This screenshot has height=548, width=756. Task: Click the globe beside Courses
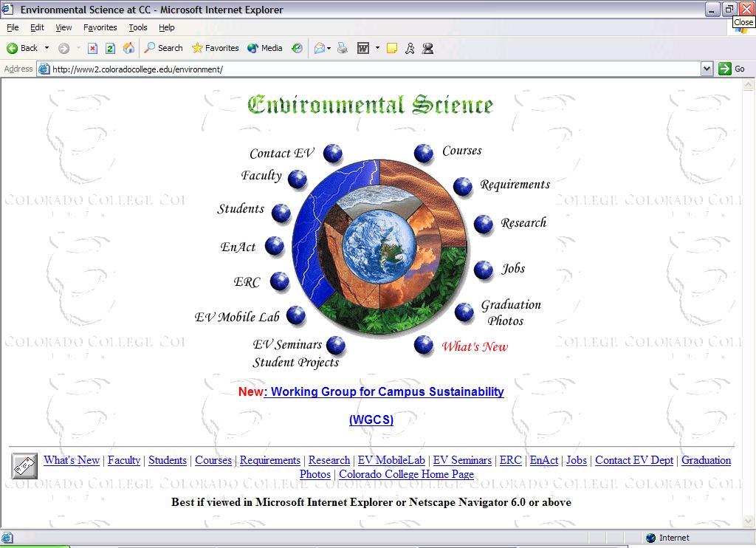click(424, 153)
